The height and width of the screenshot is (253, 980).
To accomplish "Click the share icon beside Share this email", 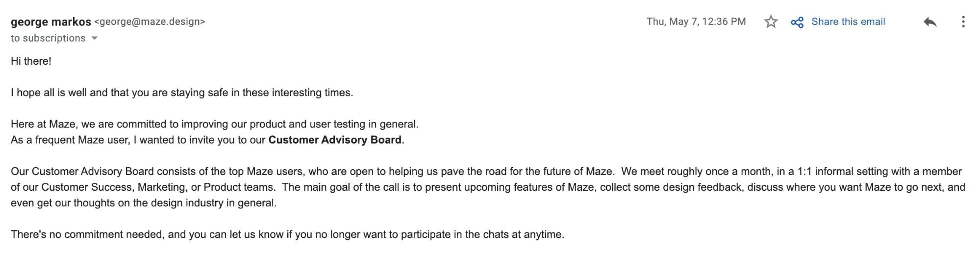I will 797,22.
